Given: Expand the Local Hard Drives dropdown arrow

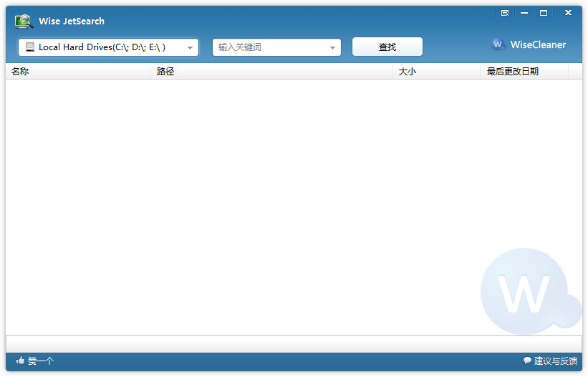Looking at the screenshot, I should (x=190, y=47).
